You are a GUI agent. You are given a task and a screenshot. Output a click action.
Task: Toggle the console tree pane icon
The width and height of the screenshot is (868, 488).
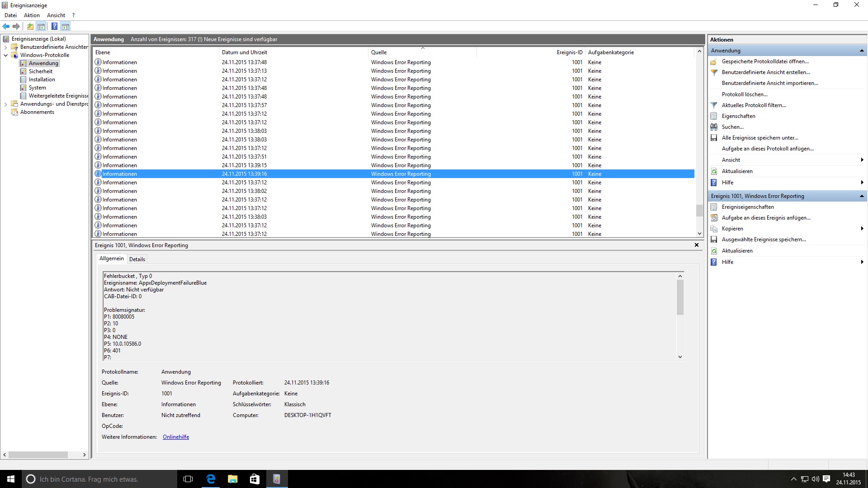click(x=41, y=26)
